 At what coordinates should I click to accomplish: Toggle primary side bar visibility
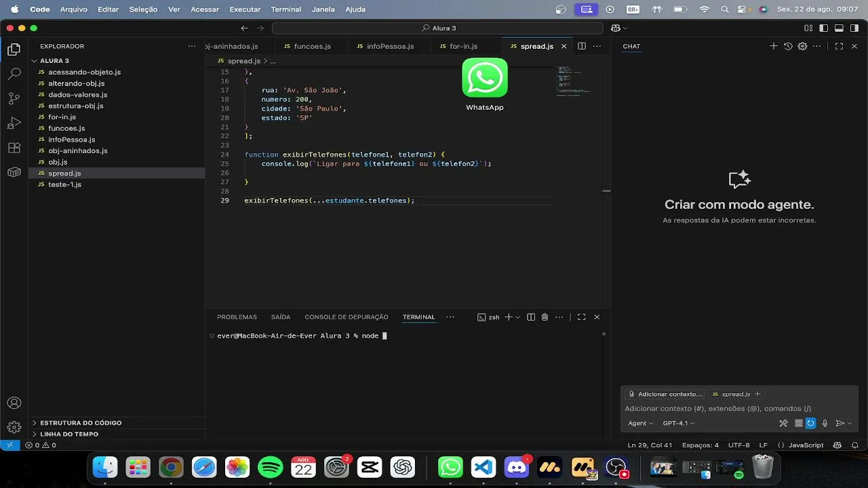click(824, 28)
